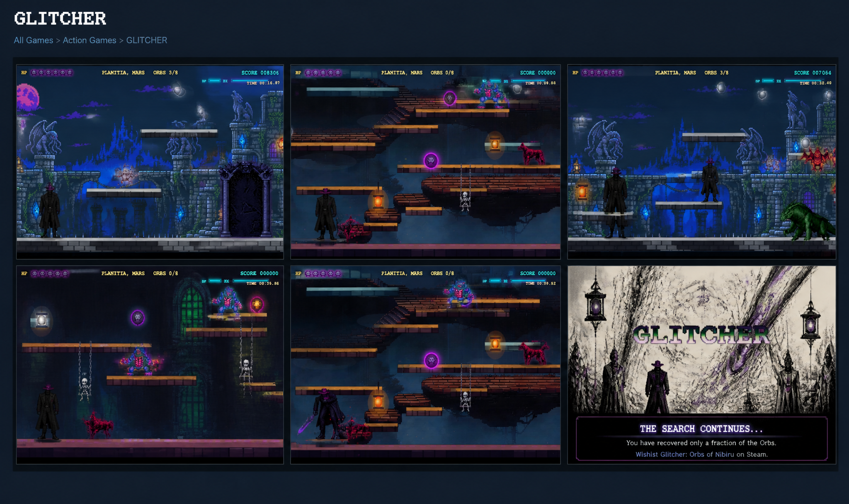Open the screenshot with the green stained-glass window

[150, 365]
